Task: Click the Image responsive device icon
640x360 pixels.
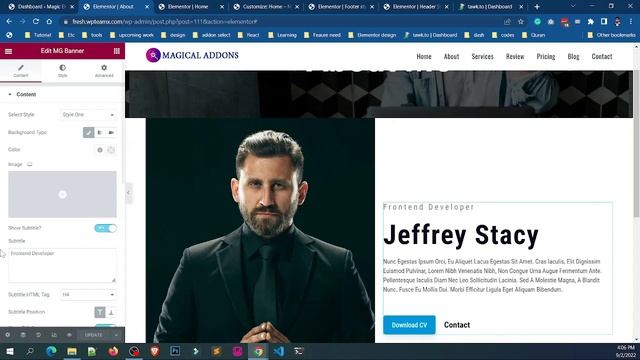Action: click(29, 164)
